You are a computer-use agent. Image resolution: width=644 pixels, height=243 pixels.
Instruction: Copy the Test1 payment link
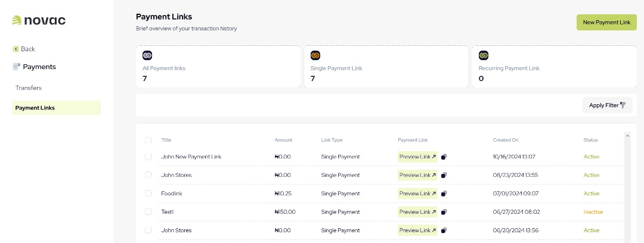click(x=444, y=212)
